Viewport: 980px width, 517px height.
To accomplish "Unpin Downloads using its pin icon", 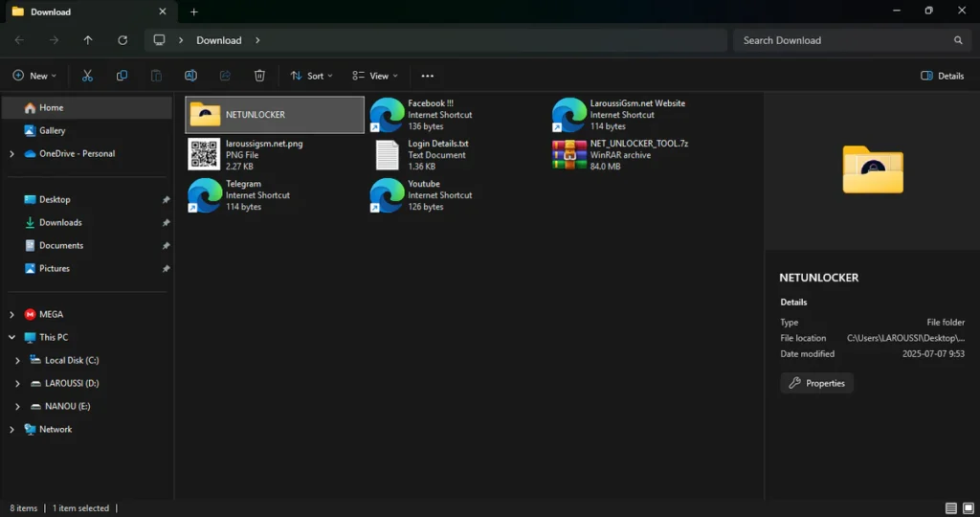I will click(x=166, y=223).
